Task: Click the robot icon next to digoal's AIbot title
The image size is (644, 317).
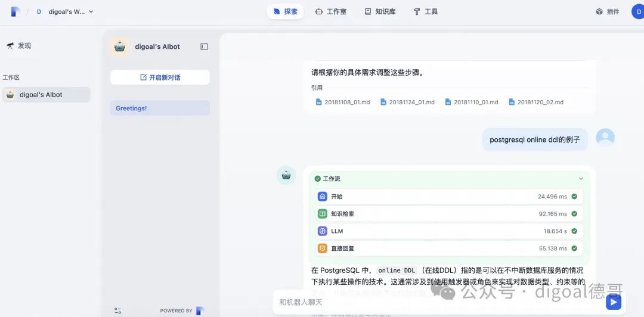Action: (119, 47)
